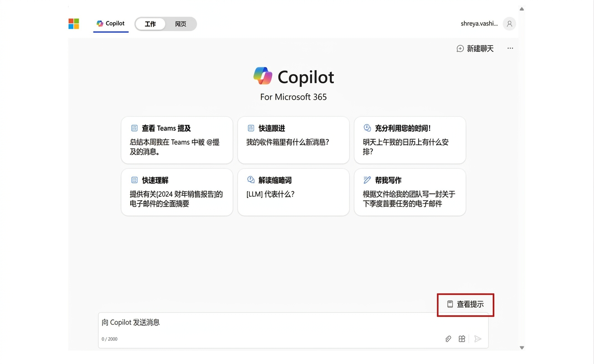Screen dimensions: 594x364
Task: Click the send message arrow icon
Action: tap(478, 339)
